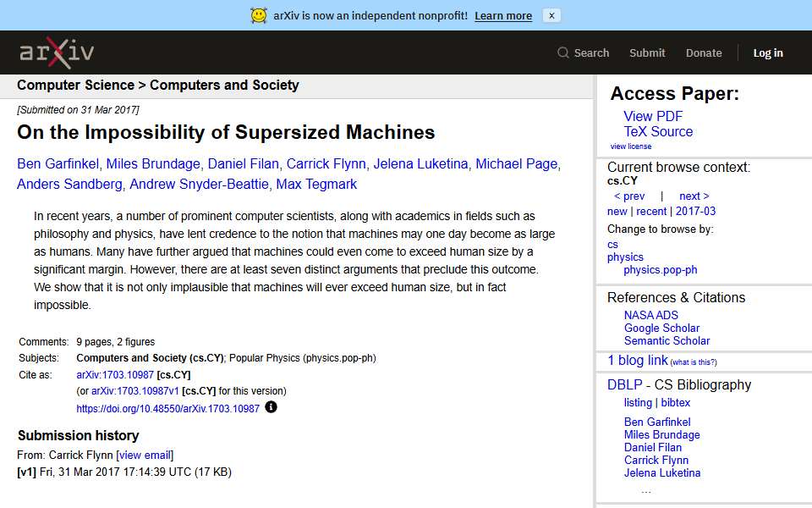Open Jelena Luketina in DBLP list
Viewport: 812px width, 508px height.
pos(662,473)
